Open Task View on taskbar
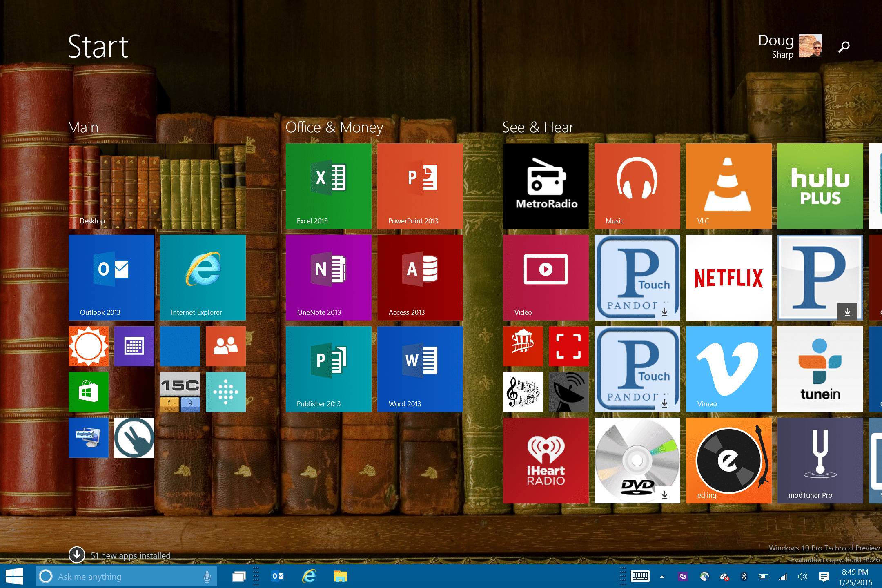This screenshot has height=588, width=882. [239, 577]
